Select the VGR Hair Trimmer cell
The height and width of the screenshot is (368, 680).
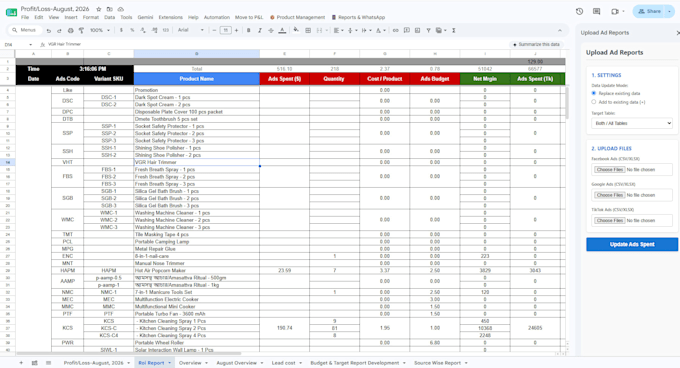point(196,162)
